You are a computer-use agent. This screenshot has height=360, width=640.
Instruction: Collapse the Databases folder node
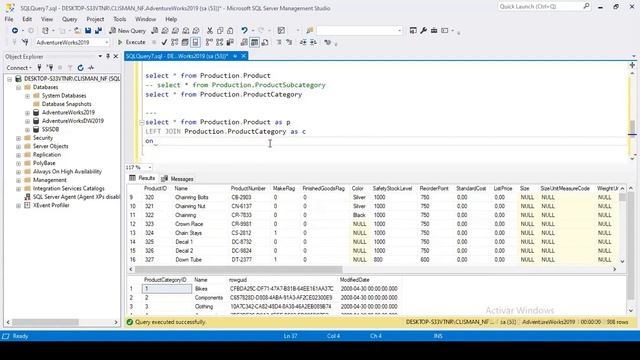point(18,87)
